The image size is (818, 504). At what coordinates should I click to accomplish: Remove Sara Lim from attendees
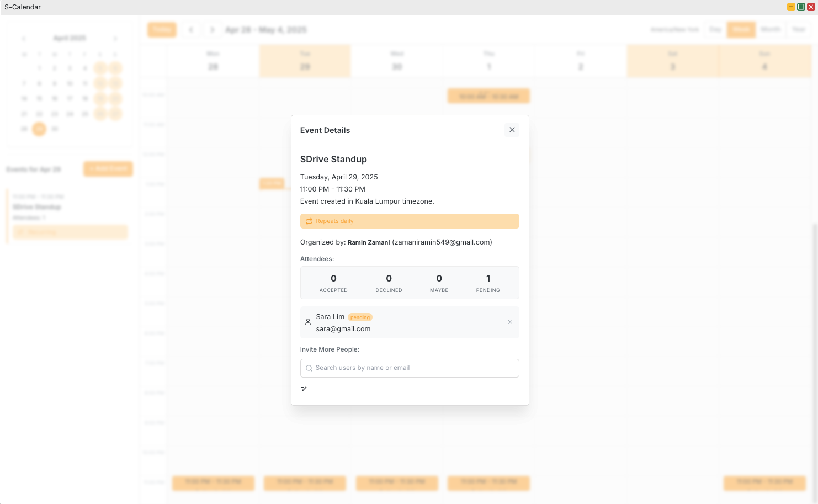click(510, 322)
